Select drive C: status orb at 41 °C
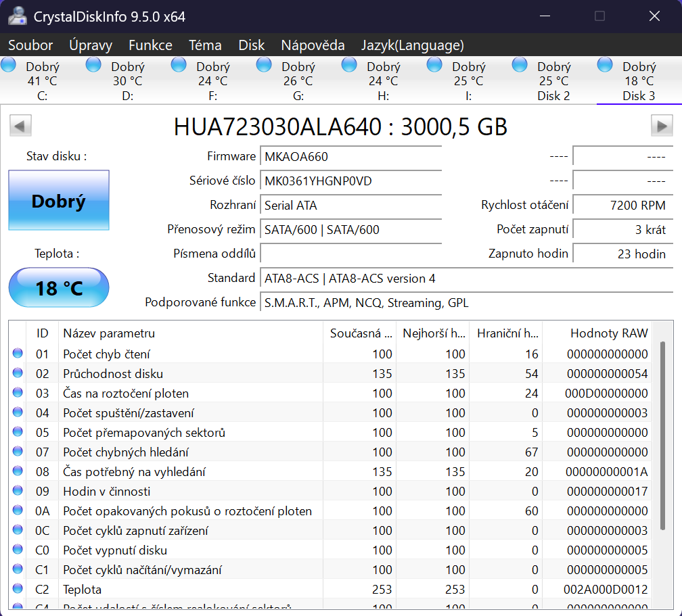Screen dimensions: 682x616 click(x=9, y=65)
